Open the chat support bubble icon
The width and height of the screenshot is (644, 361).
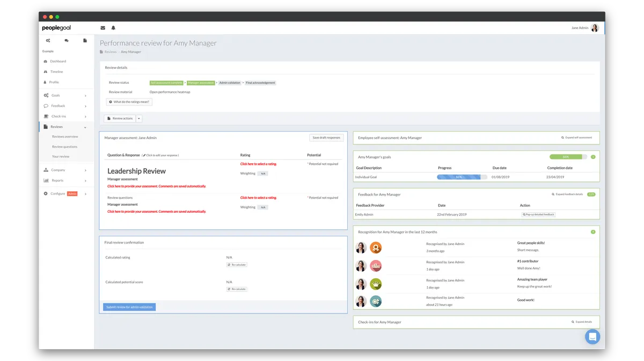click(x=592, y=337)
